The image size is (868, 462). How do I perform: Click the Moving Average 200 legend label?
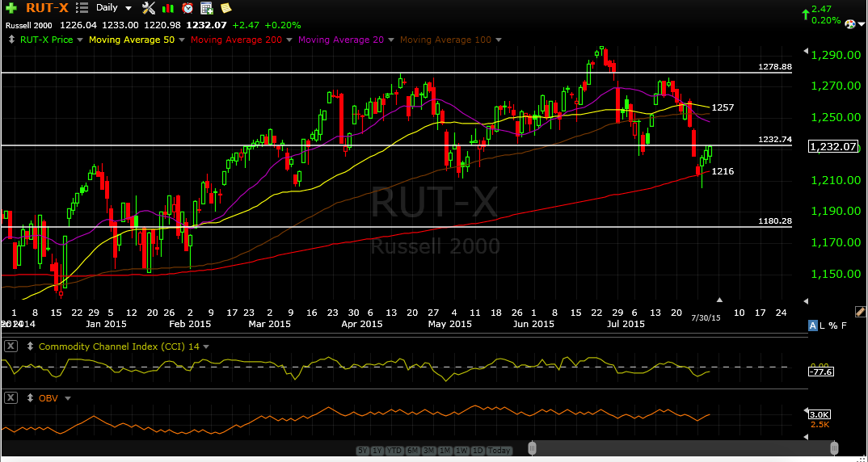[x=236, y=40]
